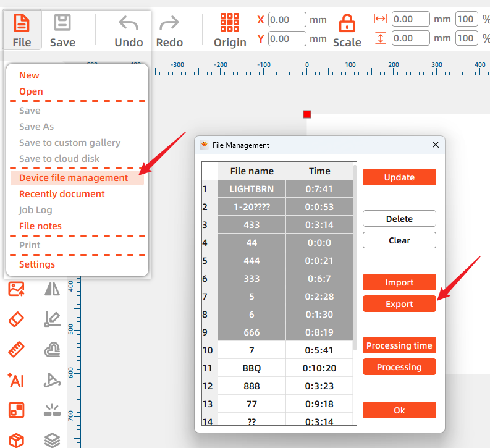Click the image import icon in sidebar
This screenshot has width=490, height=448.
16,289
